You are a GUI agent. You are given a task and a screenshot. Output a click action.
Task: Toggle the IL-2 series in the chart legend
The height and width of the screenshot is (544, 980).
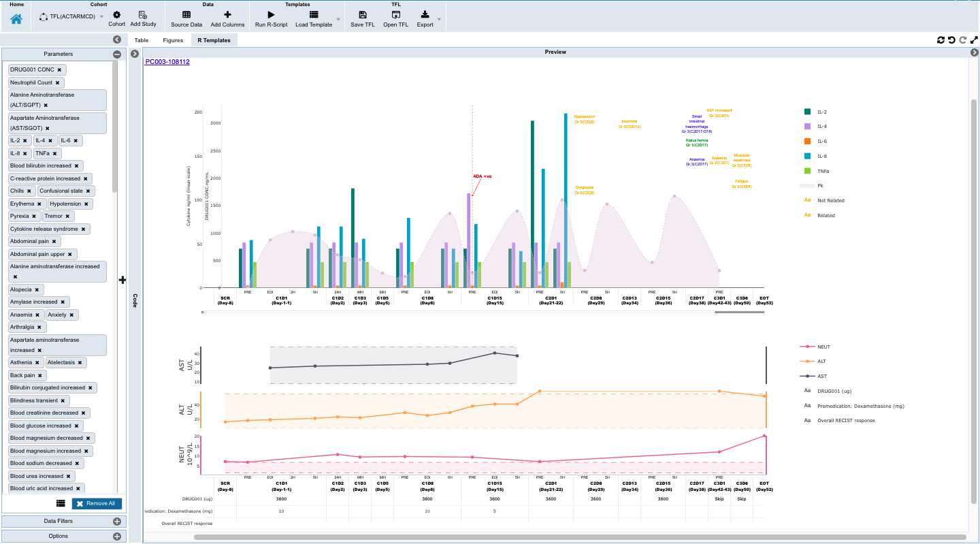pyautogui.click(x=818, y=111)
